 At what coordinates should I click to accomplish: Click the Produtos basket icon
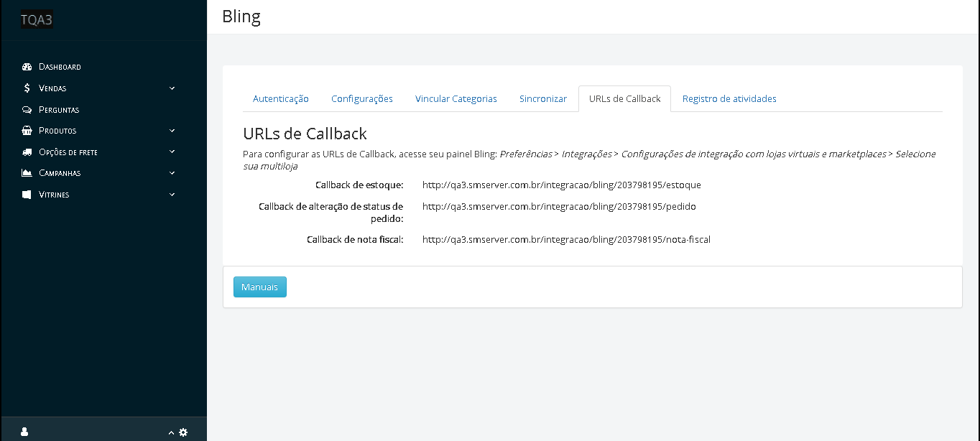point(27,131)
